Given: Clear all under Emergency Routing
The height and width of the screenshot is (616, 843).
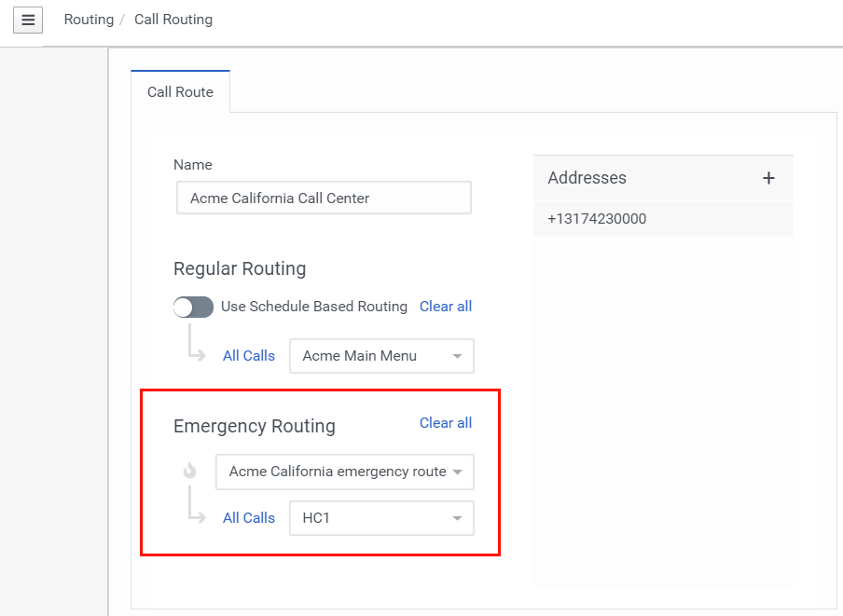Looking at the screenshot, I should coord(446,423).
